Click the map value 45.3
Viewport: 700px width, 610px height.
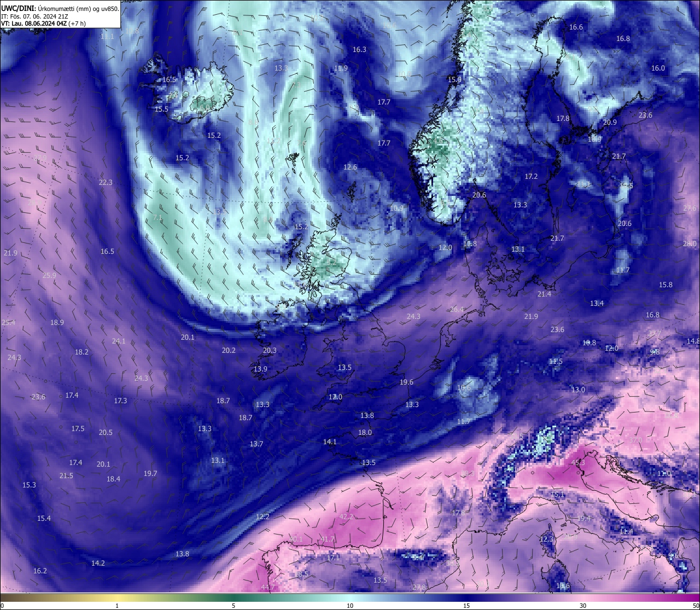coord(578,463)
